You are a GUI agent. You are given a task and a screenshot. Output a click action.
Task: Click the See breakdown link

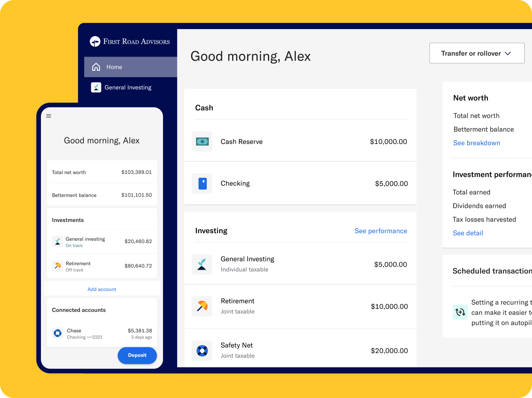(x=477, y=143)
